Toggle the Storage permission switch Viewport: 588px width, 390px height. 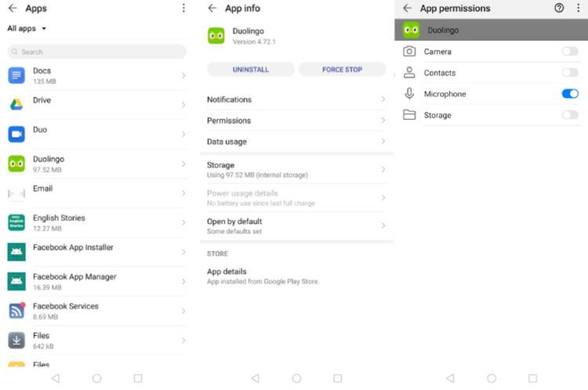(x=570, y=115)
